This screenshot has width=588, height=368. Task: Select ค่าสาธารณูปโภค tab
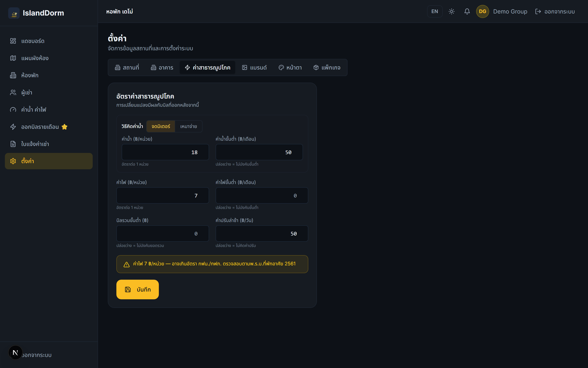tap(207, 67)
